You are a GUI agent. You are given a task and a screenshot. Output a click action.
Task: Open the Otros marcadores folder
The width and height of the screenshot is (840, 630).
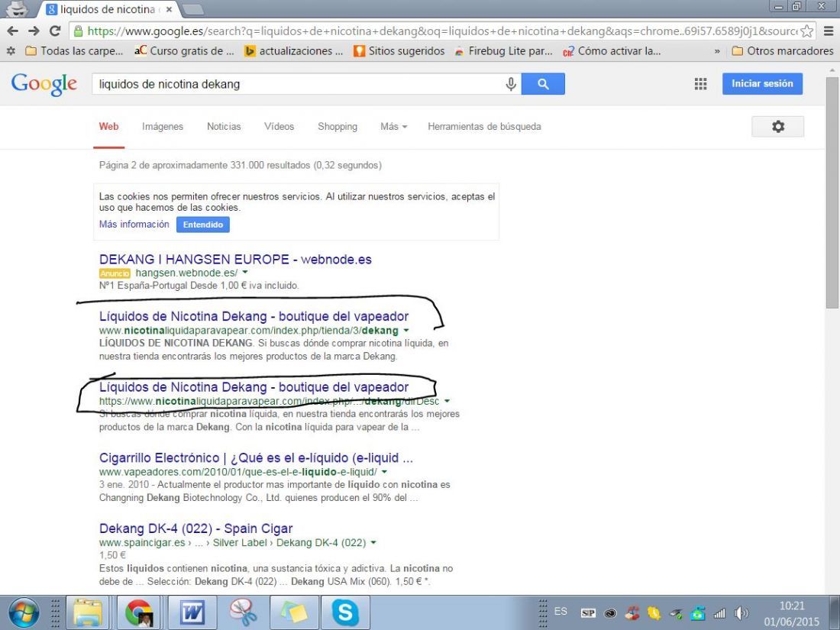point(783,51)
